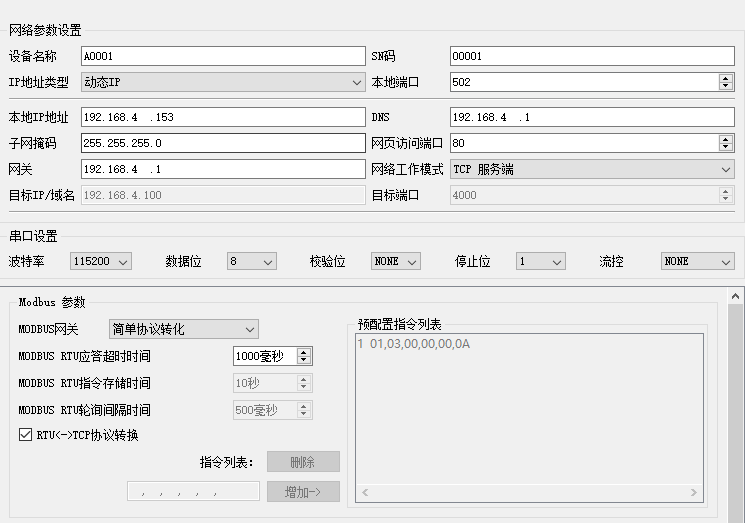The image size is (745, 523).
Task: Toggle RTU<->TCP协议转换 checkbox
Action: tap(25, 435)
